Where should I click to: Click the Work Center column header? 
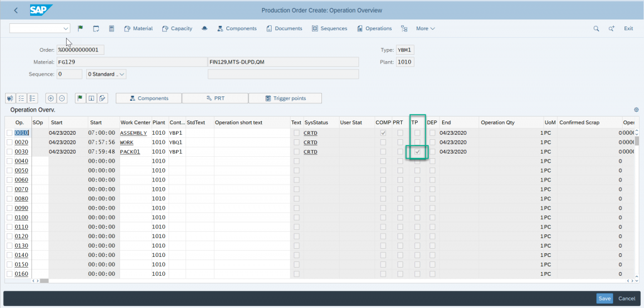click(x=135, y=123)
